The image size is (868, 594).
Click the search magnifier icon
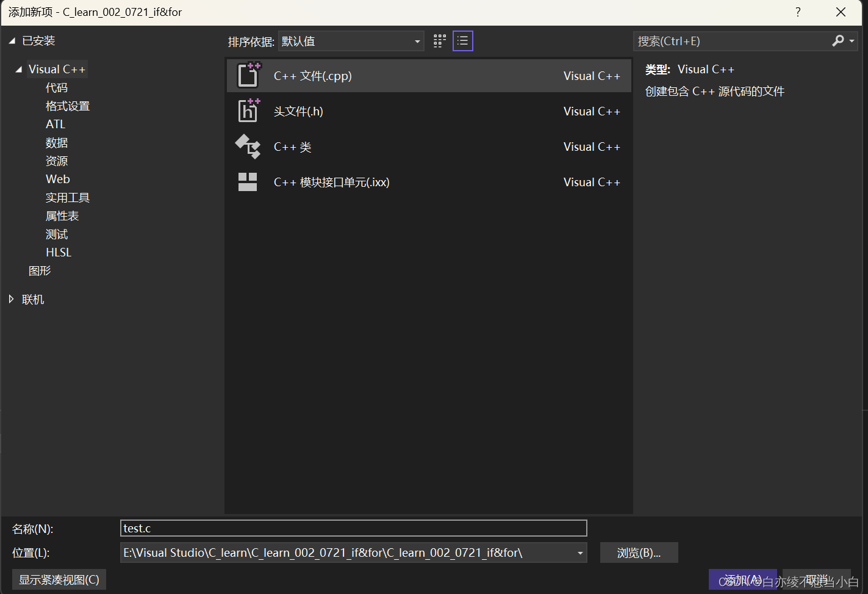point(838,40)
